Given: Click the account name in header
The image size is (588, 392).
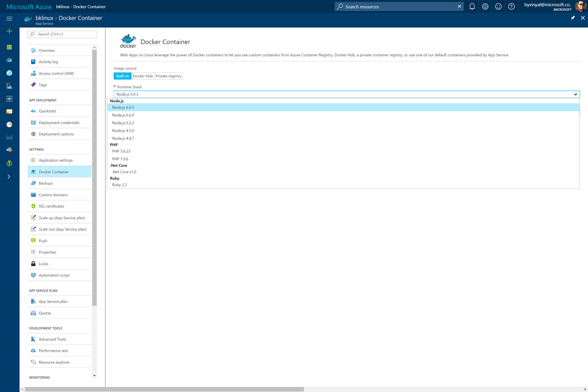Looking at the screenshot, I should 547,5.
